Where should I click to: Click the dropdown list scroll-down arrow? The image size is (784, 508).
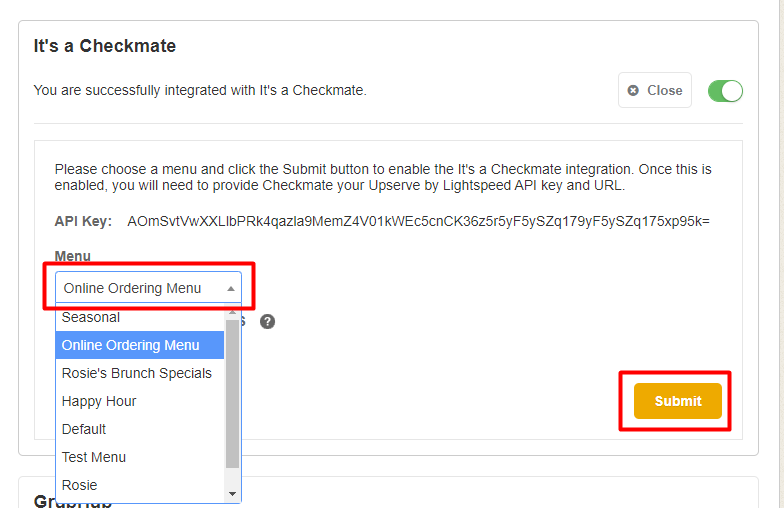point(233,493)
